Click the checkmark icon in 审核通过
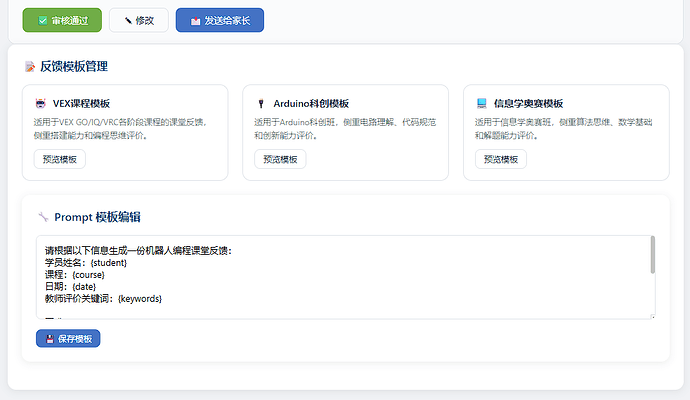The width and height of the screenshot is (690, 400). [43, 21]
